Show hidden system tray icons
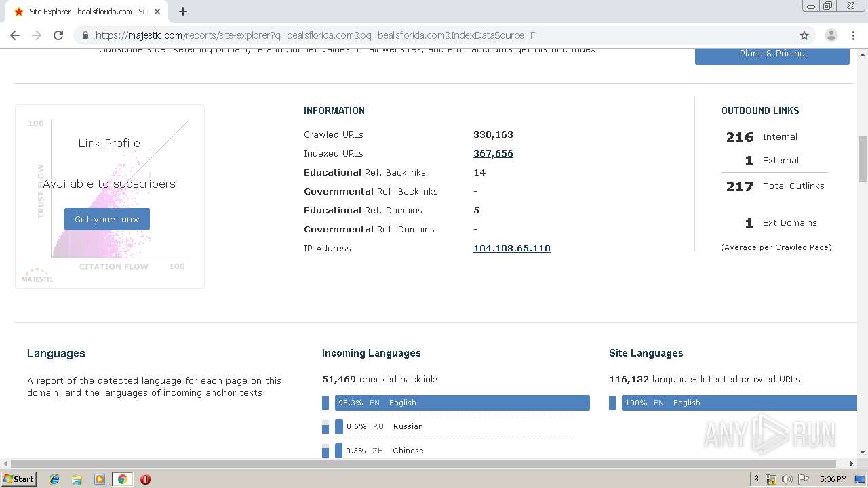The width and height of the screenshot is (868, 488). (757, 479)
